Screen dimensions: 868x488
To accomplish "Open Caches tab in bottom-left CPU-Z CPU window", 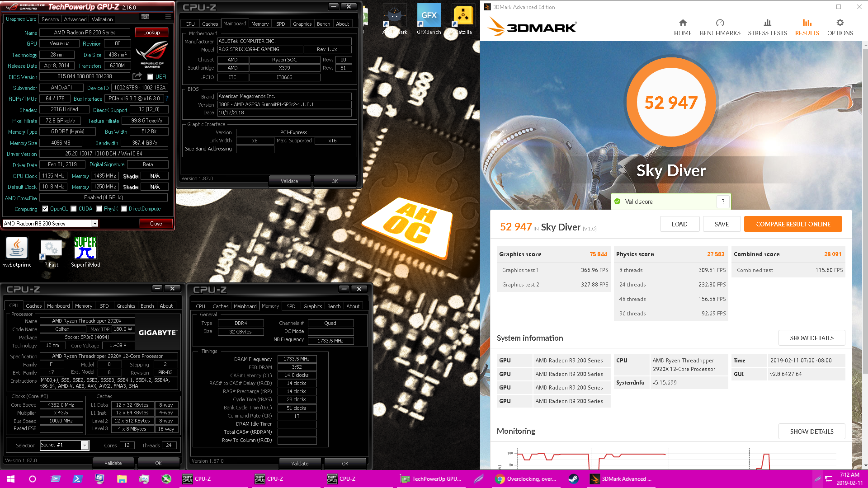I will click(x=33, y=306).
